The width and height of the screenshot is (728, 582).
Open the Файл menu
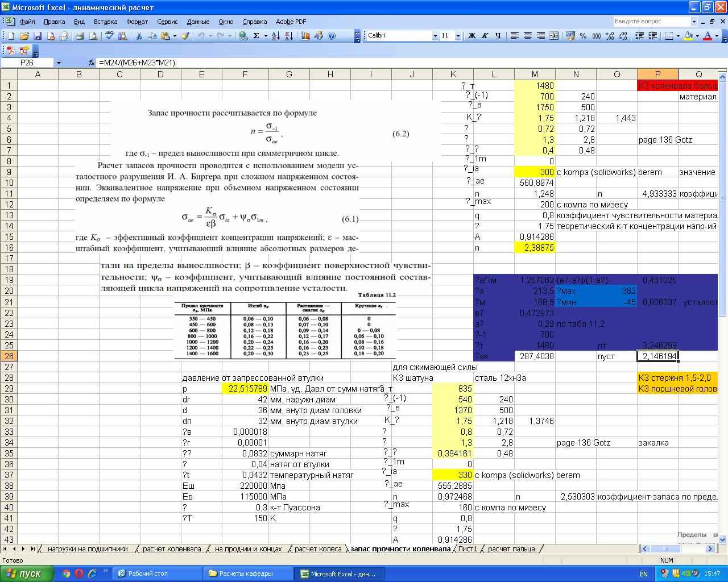pos(27,22)
